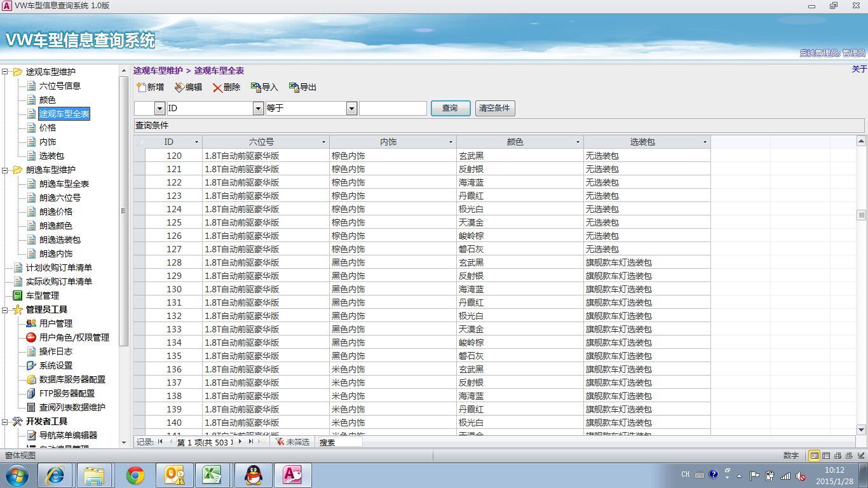Open Internet Explorer from the taskbar
The height and width of the screenshot is (488, 868).
tap(55, 475)
